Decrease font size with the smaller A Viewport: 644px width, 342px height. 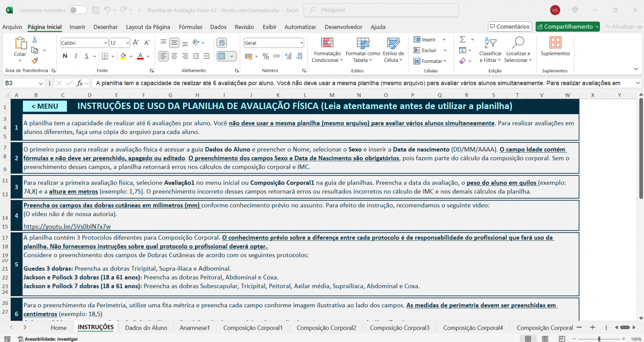pos(148,43)
